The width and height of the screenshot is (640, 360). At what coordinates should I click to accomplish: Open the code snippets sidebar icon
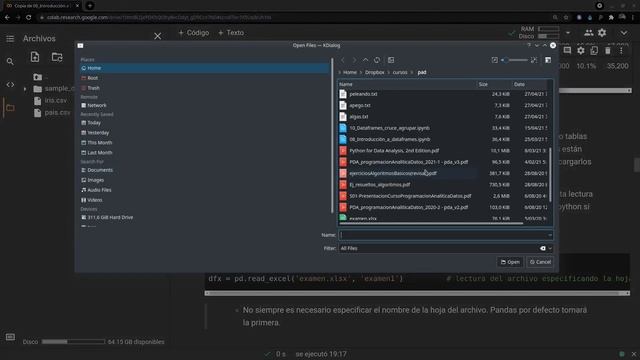10,84
